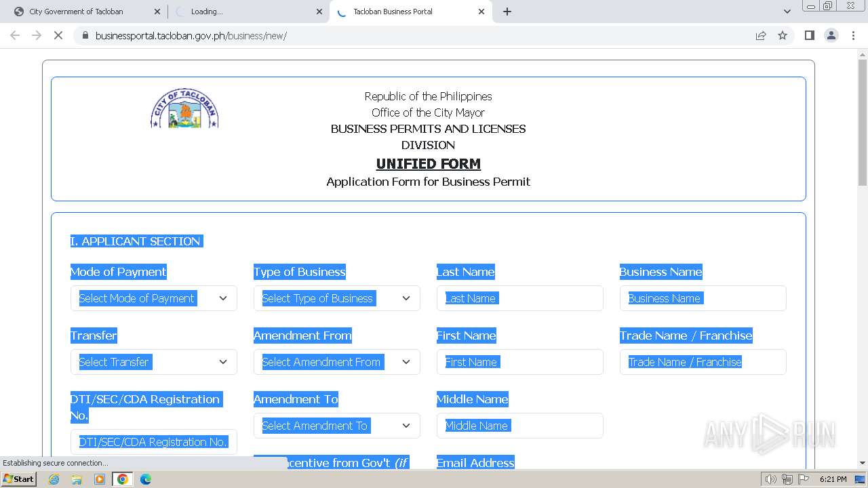
Task: Open Select Type of Business dropdown
Action: 337,298
